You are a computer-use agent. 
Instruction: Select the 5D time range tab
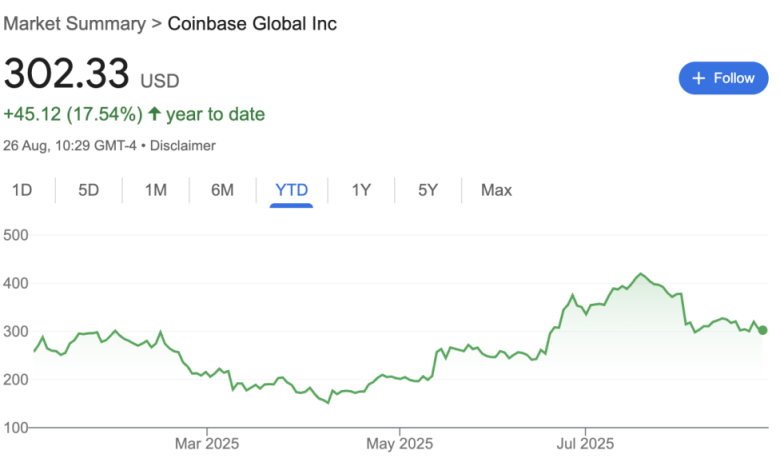click(89, 190)
